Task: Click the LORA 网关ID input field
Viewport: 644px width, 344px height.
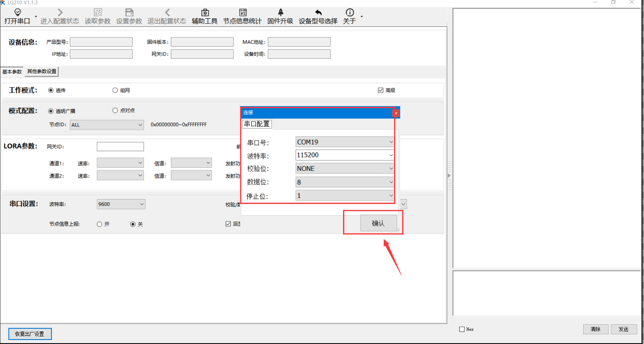Action: pos(120,147)
